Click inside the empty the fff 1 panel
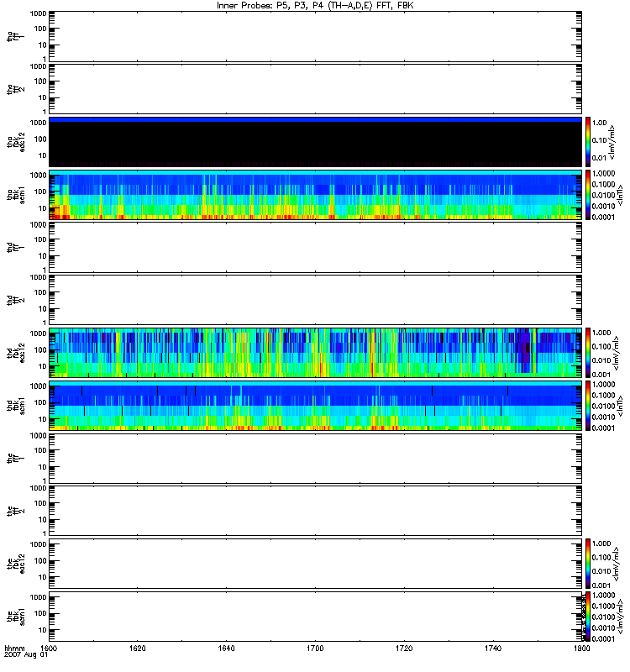 [x=315, y=458]
